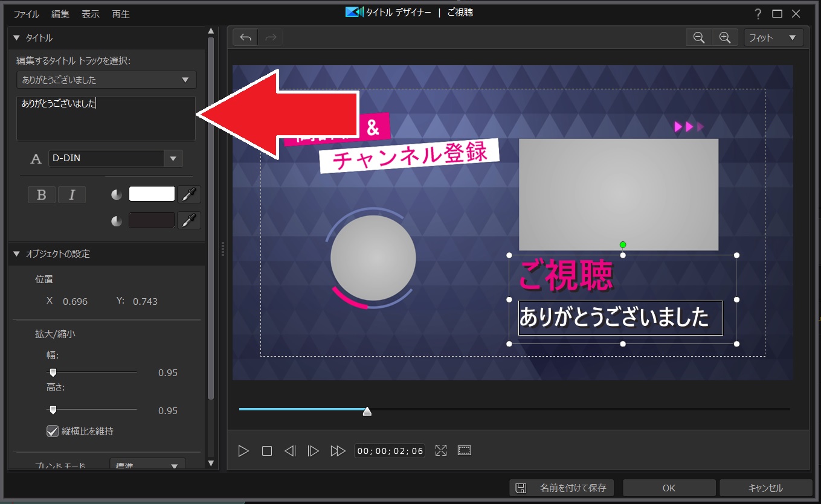The width and height of the screenshot is (821, 504).
Task: Click the 高さ scale value 0.95
Action: 168,411
